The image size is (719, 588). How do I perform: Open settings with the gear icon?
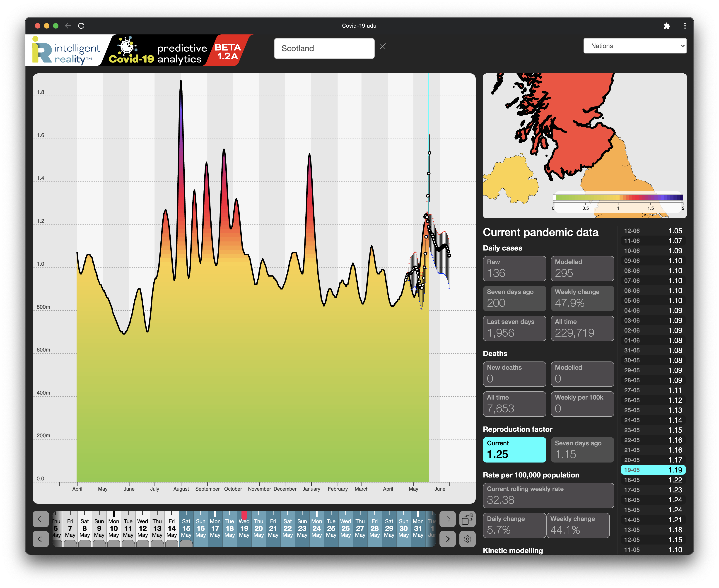click(467, 539)
